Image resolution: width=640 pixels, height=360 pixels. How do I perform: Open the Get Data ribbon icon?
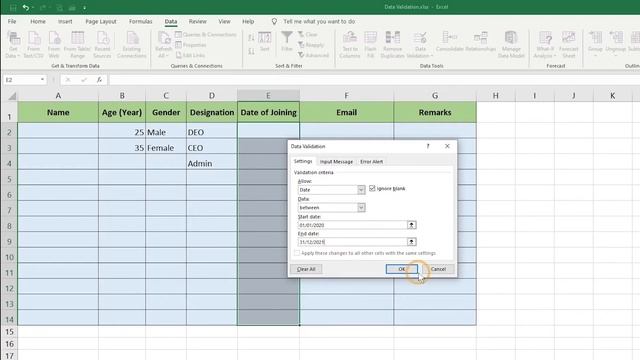pos(13,44)
